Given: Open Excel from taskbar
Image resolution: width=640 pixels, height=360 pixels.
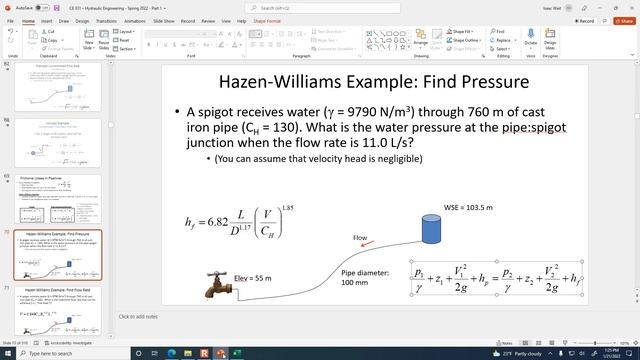Looking at the screenshot, I should tap(237, 353).
